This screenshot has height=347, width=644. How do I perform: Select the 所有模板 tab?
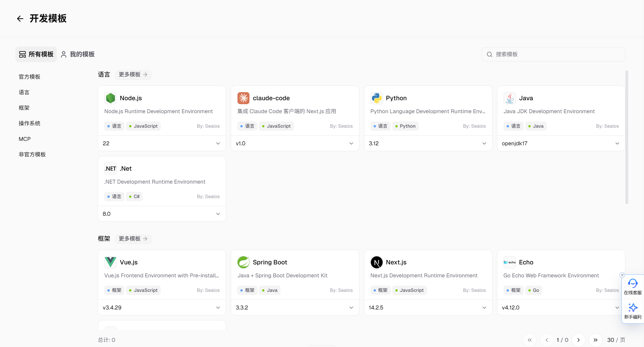pyautogui.click(x=36, y=54)
